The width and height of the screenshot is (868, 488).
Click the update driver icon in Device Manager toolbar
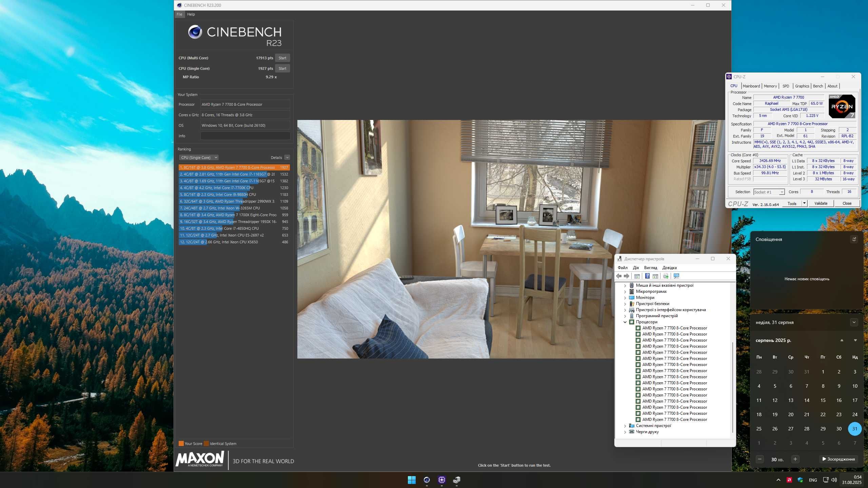coord(666,276)
